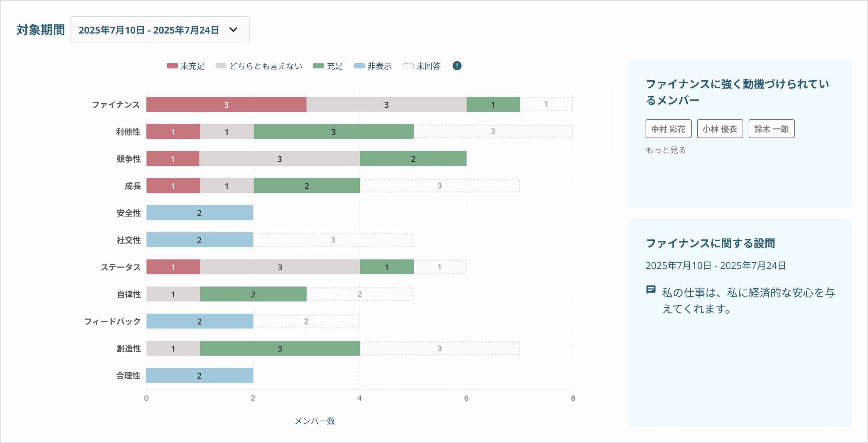Click the dropdown chevron arrow in date selector

[233, 30]
